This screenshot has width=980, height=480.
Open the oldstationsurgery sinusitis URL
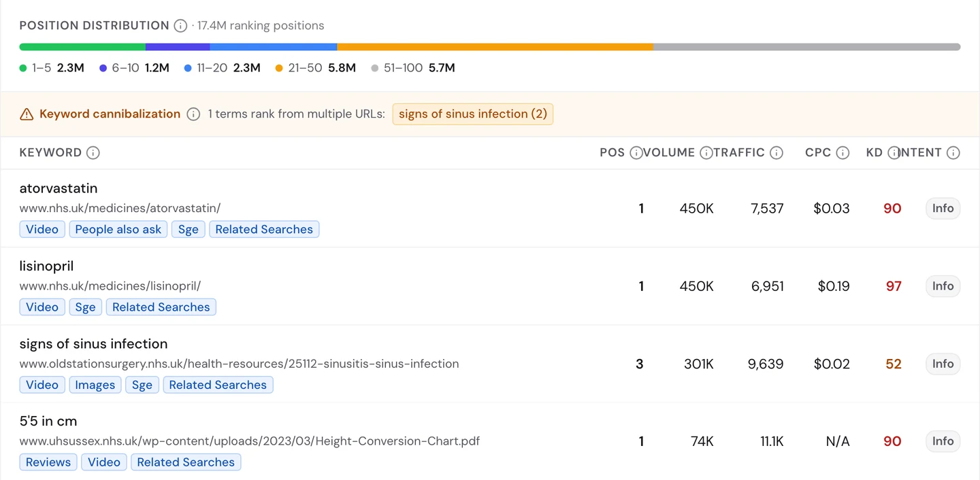pos(239,364)
